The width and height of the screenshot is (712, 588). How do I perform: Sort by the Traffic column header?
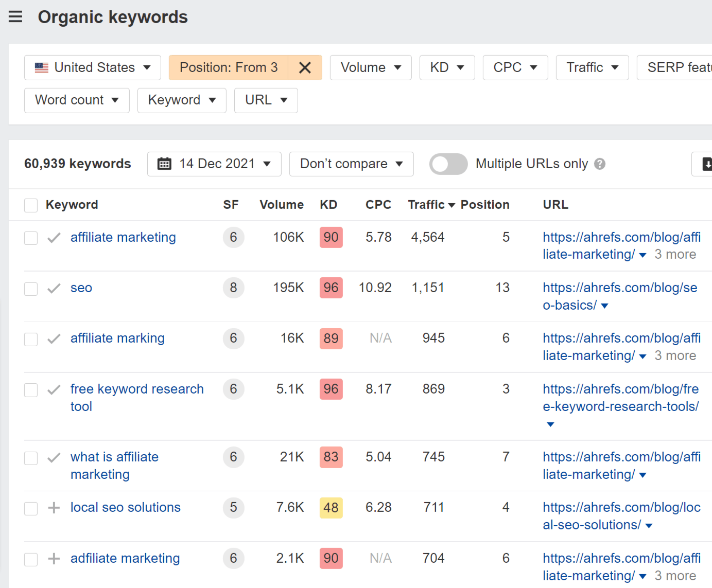pyautogui.click(x=427, y=204)
